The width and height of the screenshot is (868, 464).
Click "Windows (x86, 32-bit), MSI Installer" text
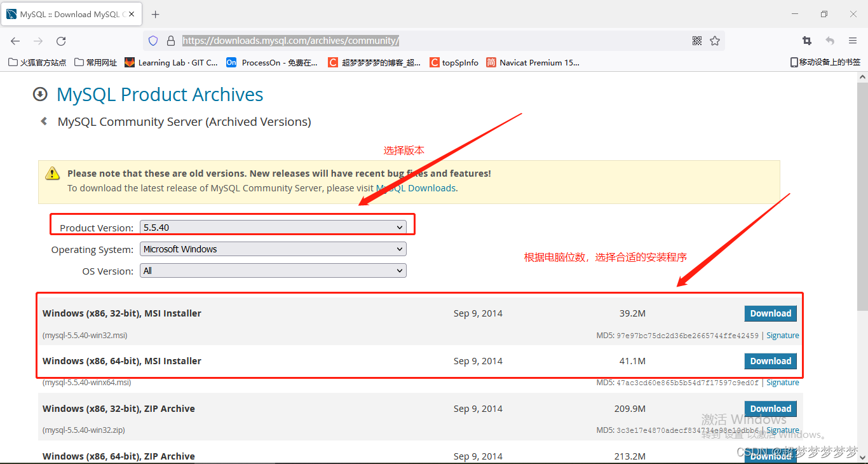pyautogui.click(x=122, y=313)
